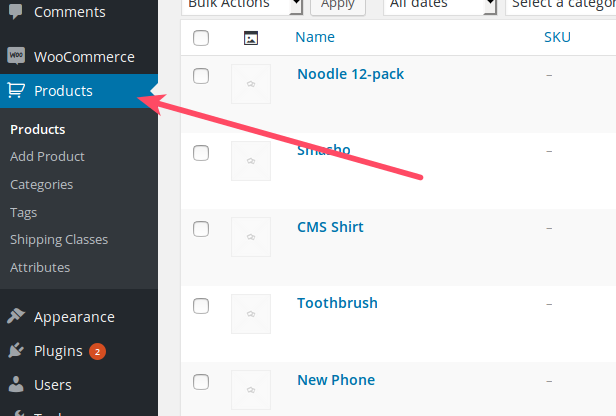616x416 pixels.
Task: Tick the select-all checkbox in the header
Action: click(201, 38)
